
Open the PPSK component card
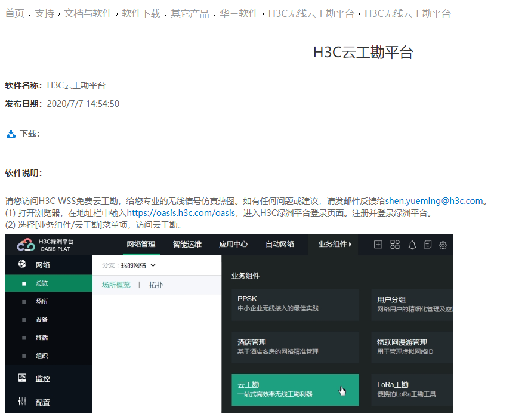pos(295,305)
